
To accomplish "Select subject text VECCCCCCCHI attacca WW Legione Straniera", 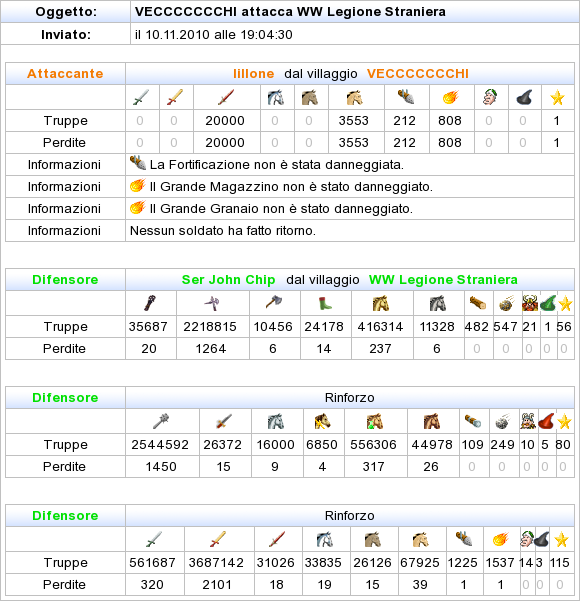I will coord(290,11).
